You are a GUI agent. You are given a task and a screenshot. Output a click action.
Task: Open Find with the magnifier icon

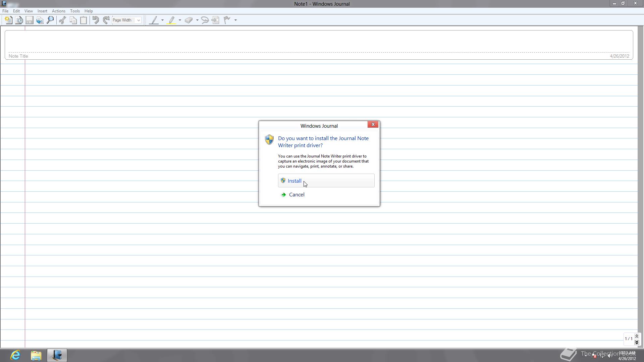(50, 20)
